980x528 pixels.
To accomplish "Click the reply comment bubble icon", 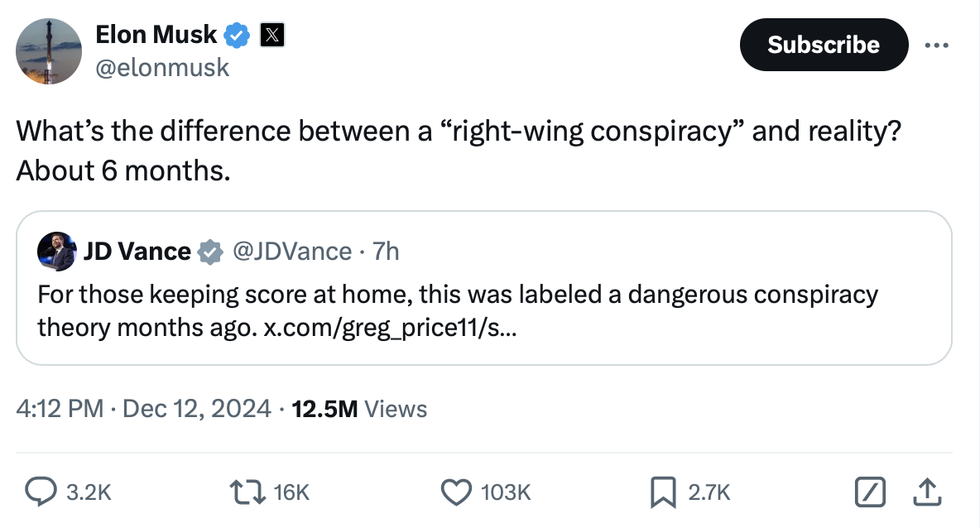I will pos(40,492).
